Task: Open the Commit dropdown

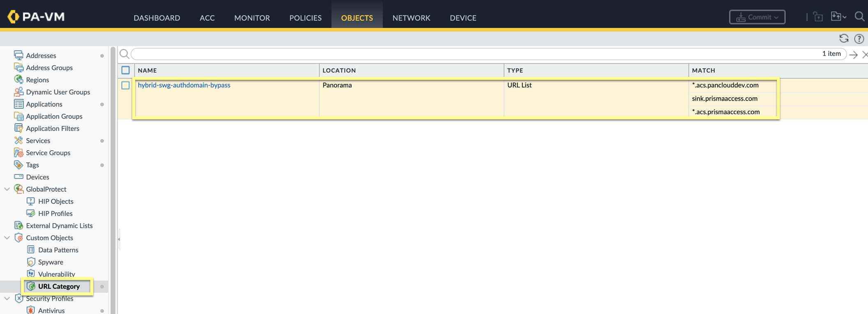Action: (757, 17)
